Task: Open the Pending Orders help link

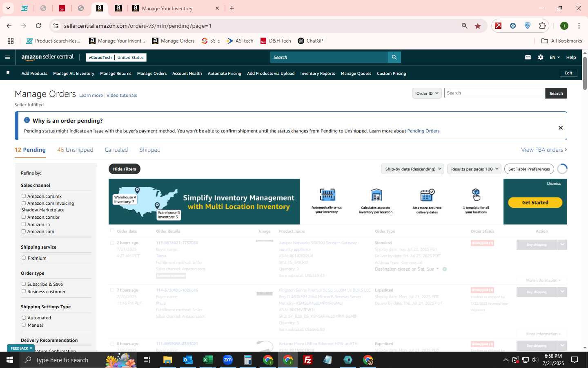Action: [x=423, y=131]
